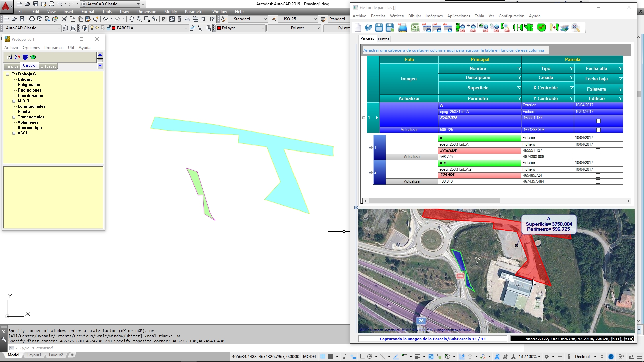Click Actualizar button for subparcel A.2
Screen dimensions: 644x362
tap(412, 181)
